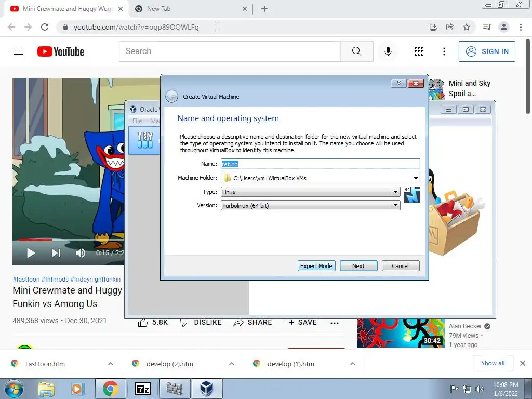Screen dimensions: 532x399
Task: Click the Action Center flag tray icon
Action: [454, 389]
